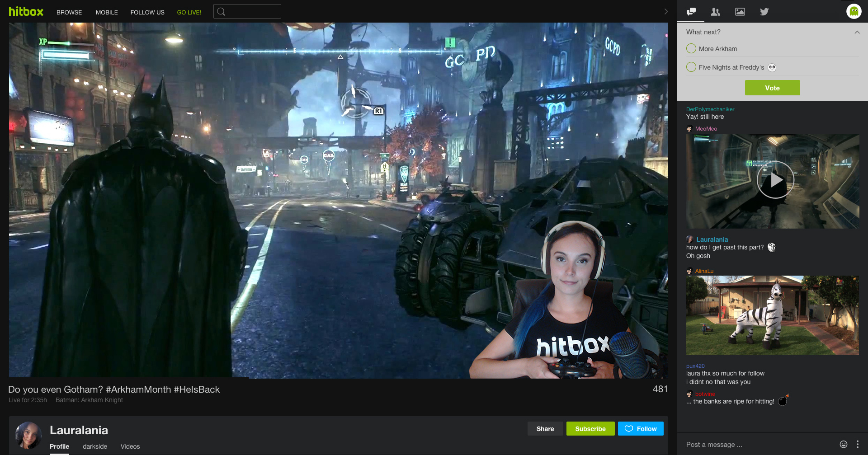Open the MOBILE menu item

click(x=107, y=12)
